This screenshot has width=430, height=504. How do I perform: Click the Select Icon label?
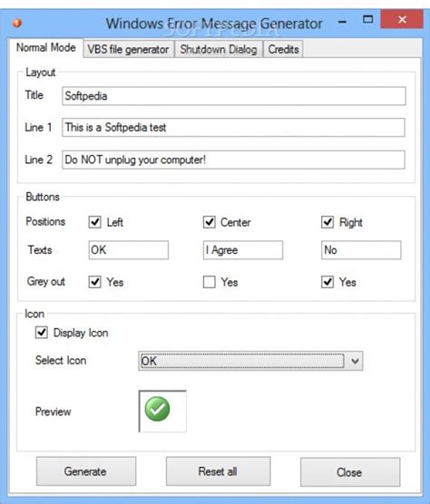pyautogui.click(x=61, y=360)
